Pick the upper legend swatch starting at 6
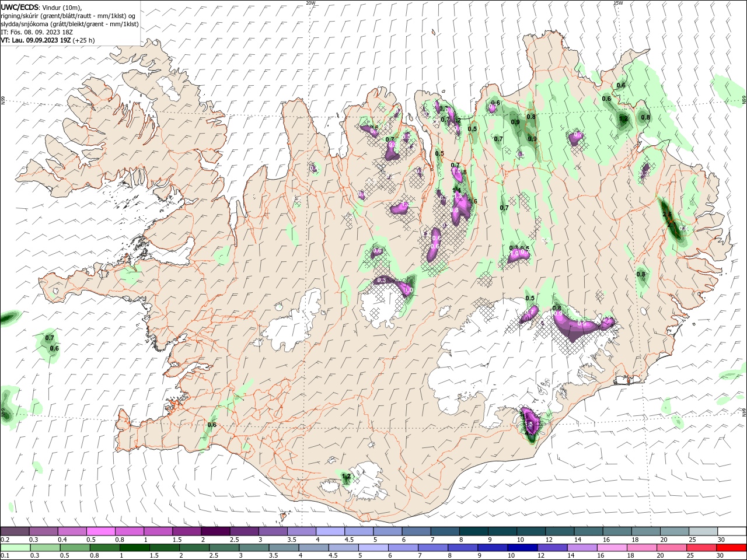 416,531
